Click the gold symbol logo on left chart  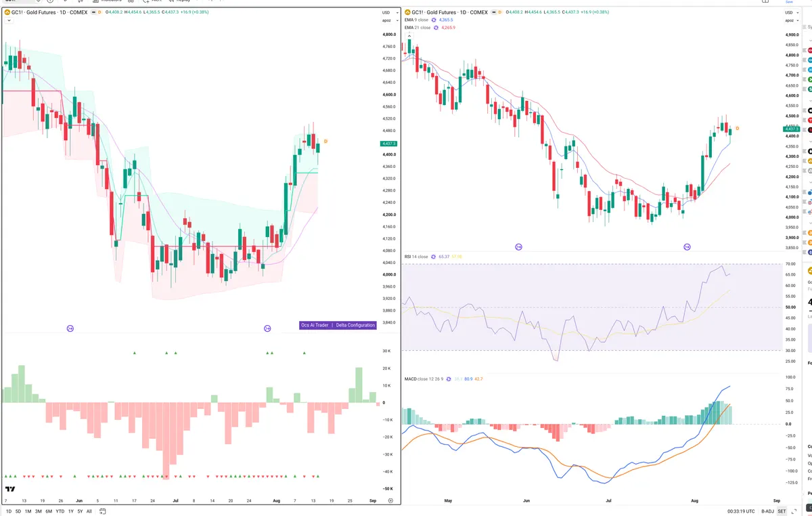tap(7, 12)
